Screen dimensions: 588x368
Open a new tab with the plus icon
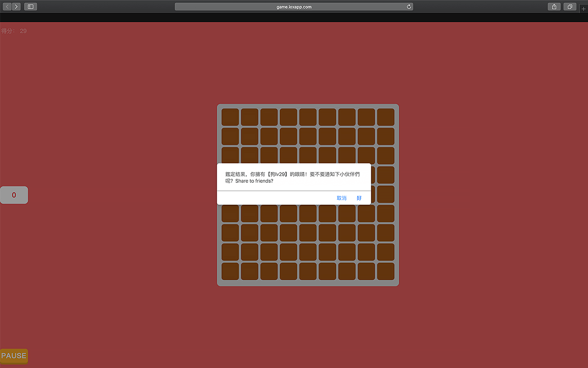[583, 9]
